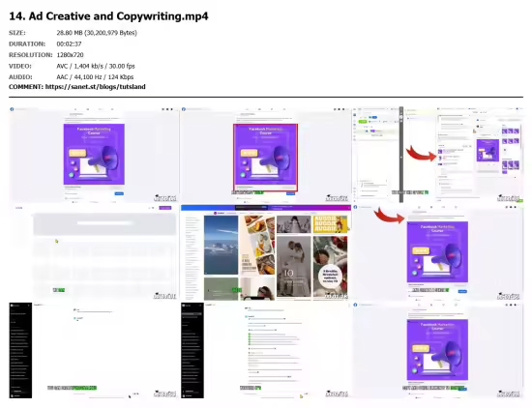Select the audio line "AAC / 44,100 Hz / 124 Kbps"
This screenshot has height=408, width=532.
point(95,77)
